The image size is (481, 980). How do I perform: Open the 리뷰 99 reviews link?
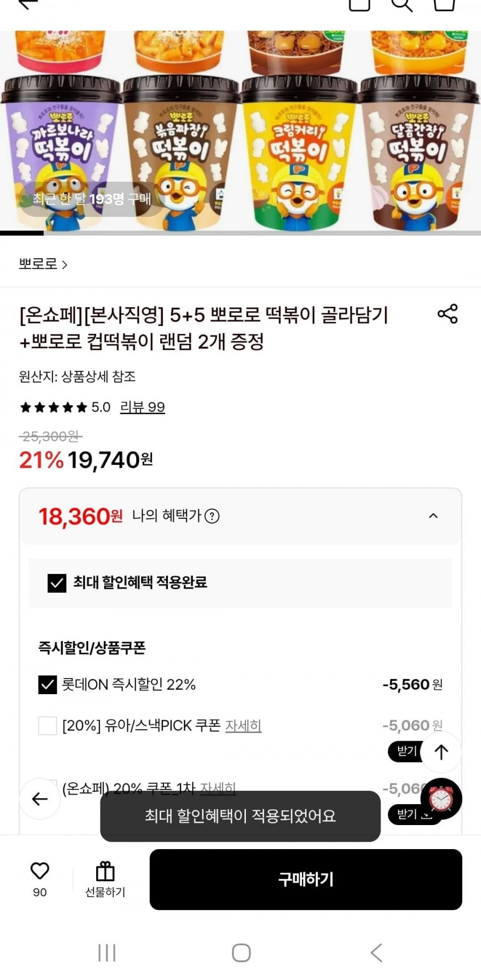pyautogui.click(x=142, y=407)
